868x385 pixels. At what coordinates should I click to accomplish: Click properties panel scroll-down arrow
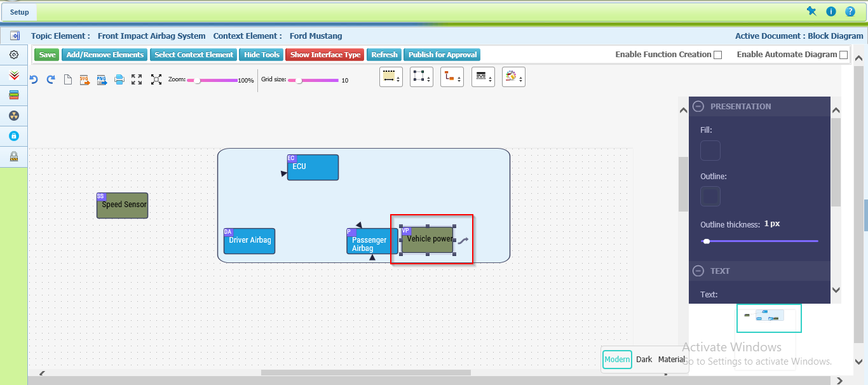tap(836, 290)
